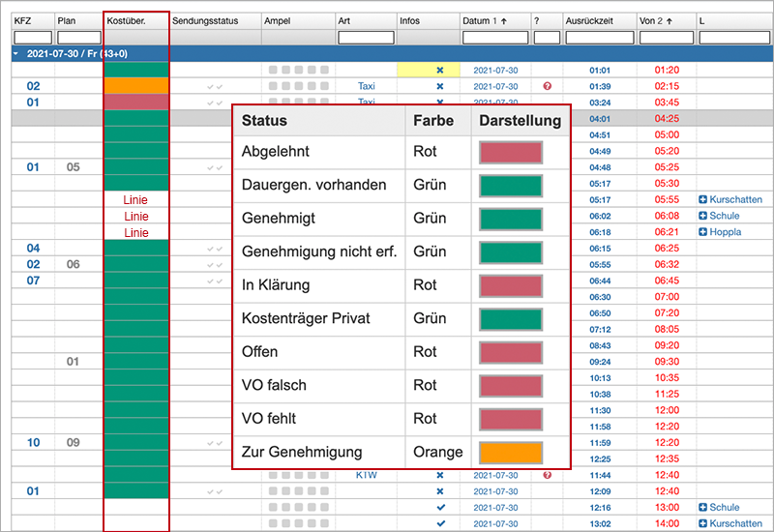Click the X icon in the yellow Infos cell
The height and width of the screenshot is (532, 774).
click(439, 71)
